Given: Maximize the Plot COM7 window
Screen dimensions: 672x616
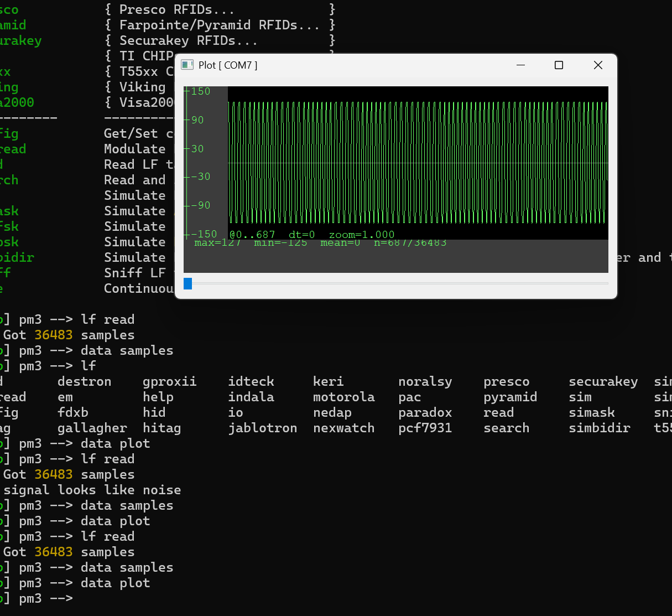Looking at the screenshot, I should tap(559, 65).
